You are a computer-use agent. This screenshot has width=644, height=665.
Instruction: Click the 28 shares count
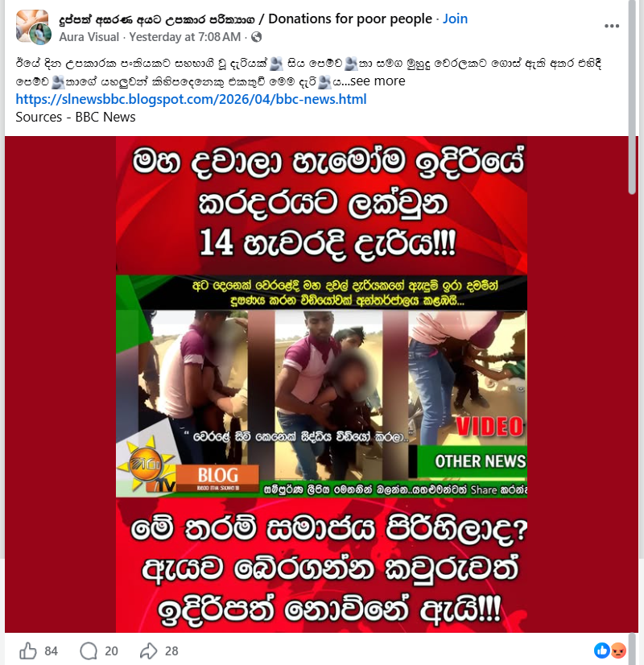tap(171, 651)
